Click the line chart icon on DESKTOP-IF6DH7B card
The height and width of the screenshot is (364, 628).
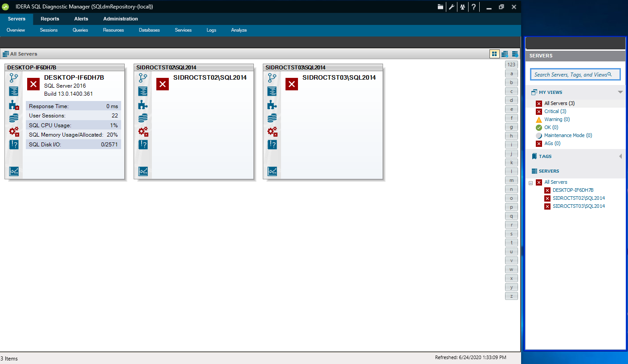(14, 171)
